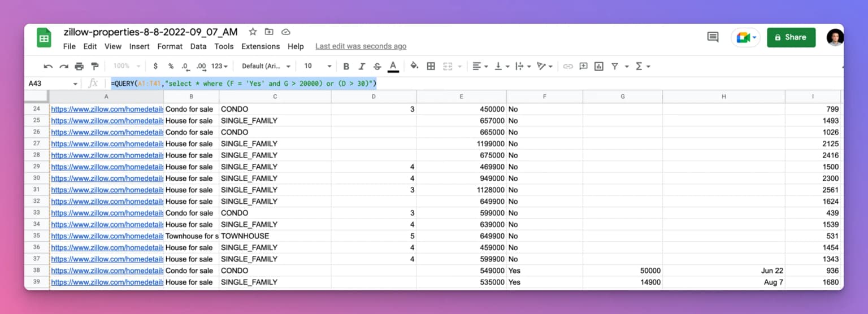Print the spreadsheet
The height and width of the screenshot is (314, 868).
point(79,66)
